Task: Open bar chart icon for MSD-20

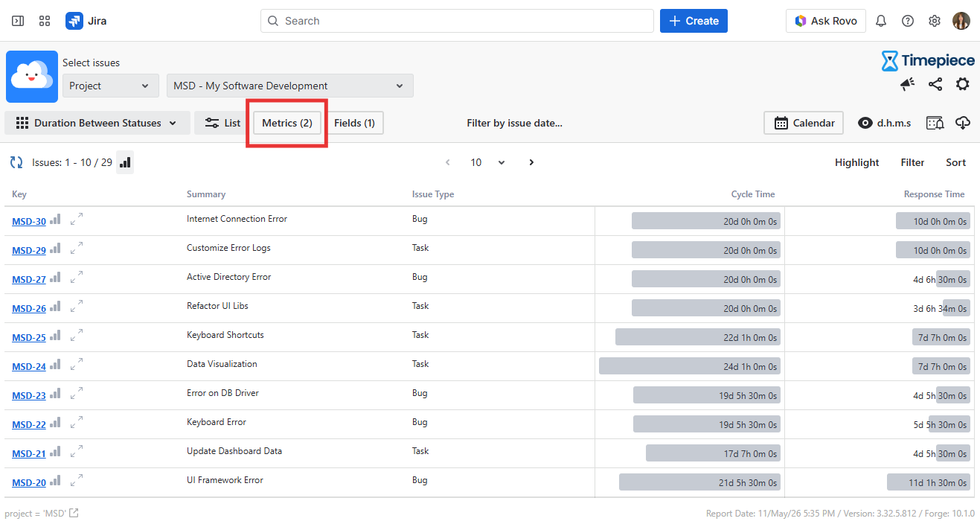Action: pyautogui.click(x=55, y=480)
